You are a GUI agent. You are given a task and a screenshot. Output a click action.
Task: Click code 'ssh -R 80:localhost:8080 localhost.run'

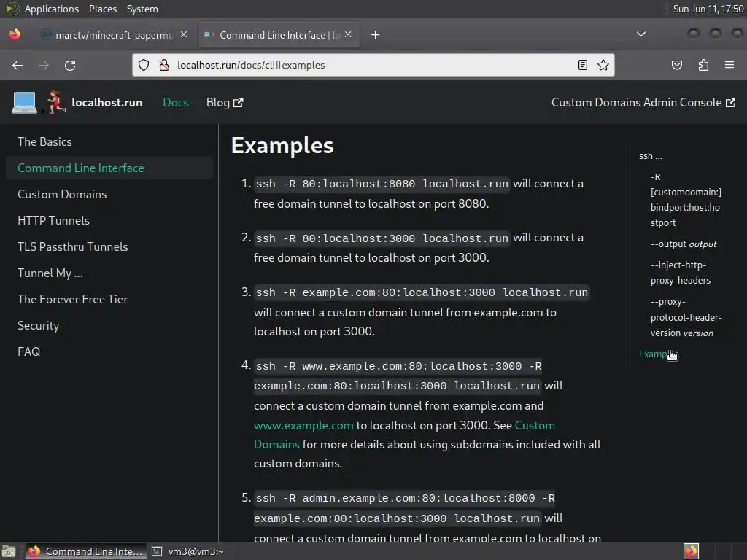point(382,184)
